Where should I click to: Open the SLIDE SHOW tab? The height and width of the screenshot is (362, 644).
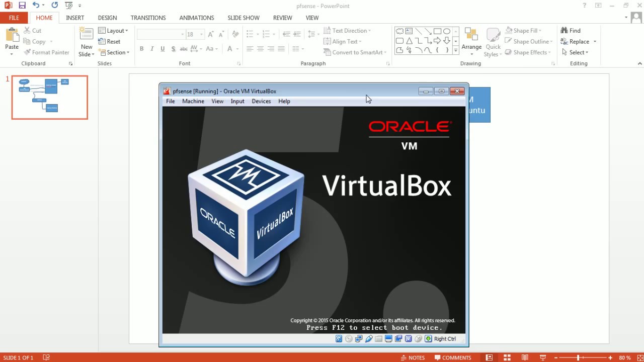(244, 18)
